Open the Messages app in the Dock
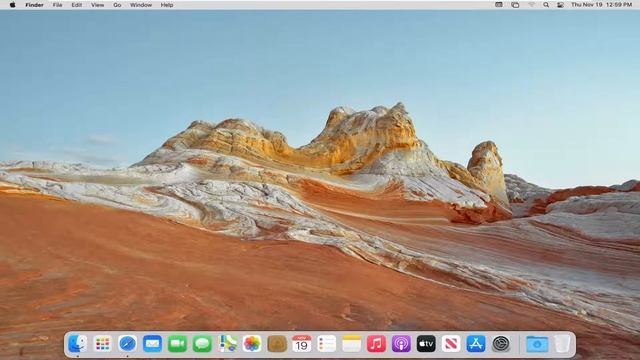640x360 pixels. click(202, 344)
